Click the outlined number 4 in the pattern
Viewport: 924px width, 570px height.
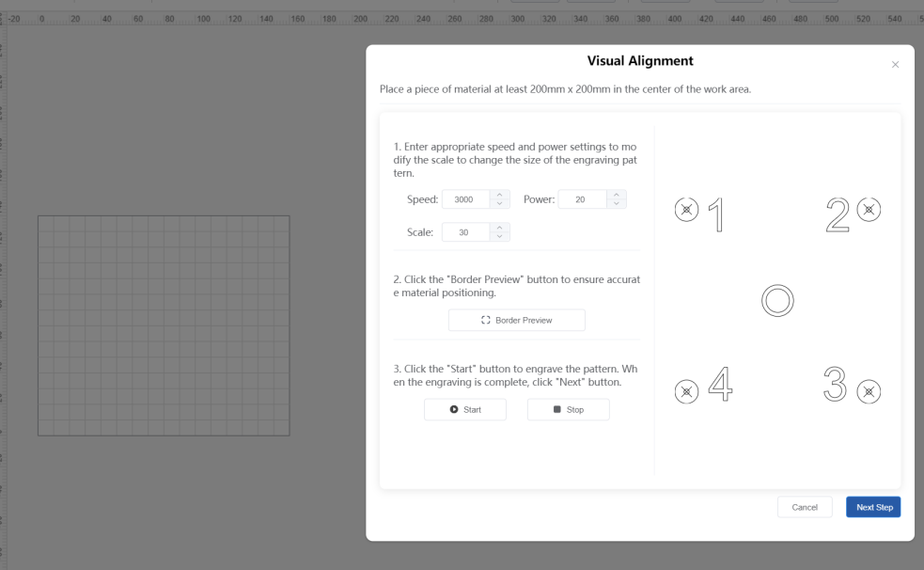(x=720, y=384)
